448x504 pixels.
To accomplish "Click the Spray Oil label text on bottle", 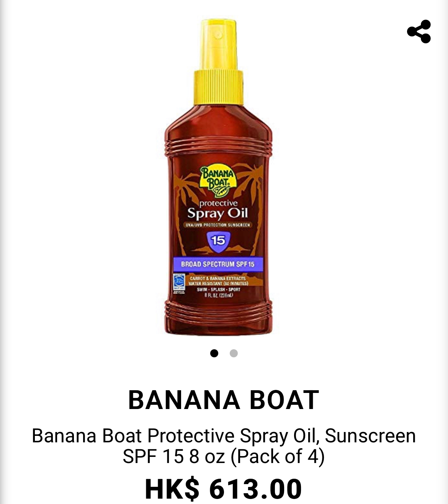I will (217, 213).
